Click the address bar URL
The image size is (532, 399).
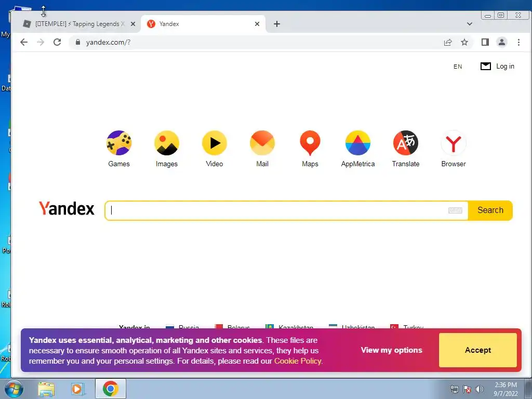coord(108,42)
